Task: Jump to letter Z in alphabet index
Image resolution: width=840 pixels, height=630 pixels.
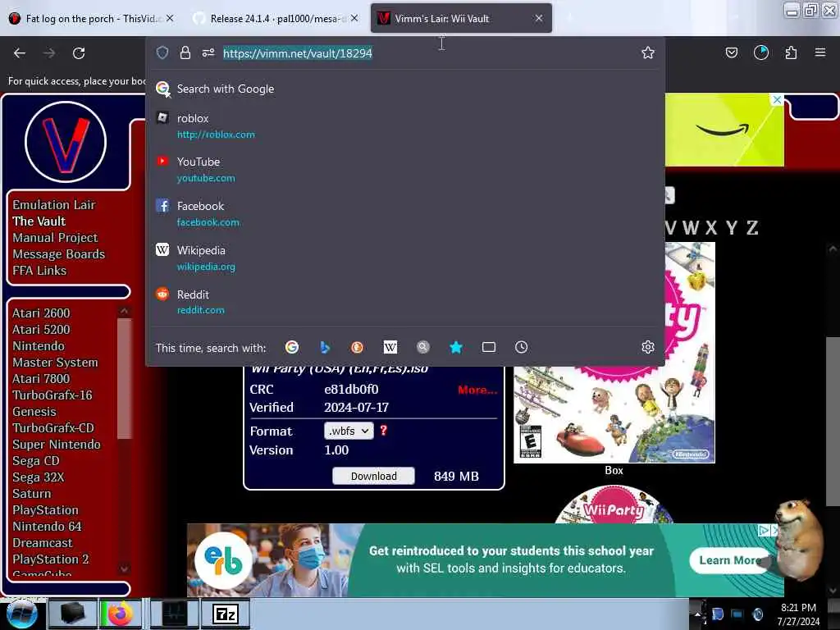Action: tap(752, 228)
